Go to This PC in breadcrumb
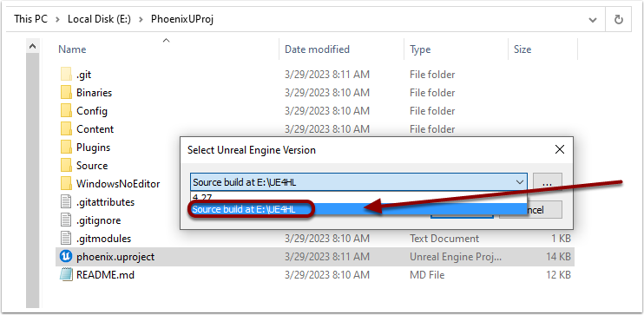Screen dimensions: 644x315 [x=30, y=19]
